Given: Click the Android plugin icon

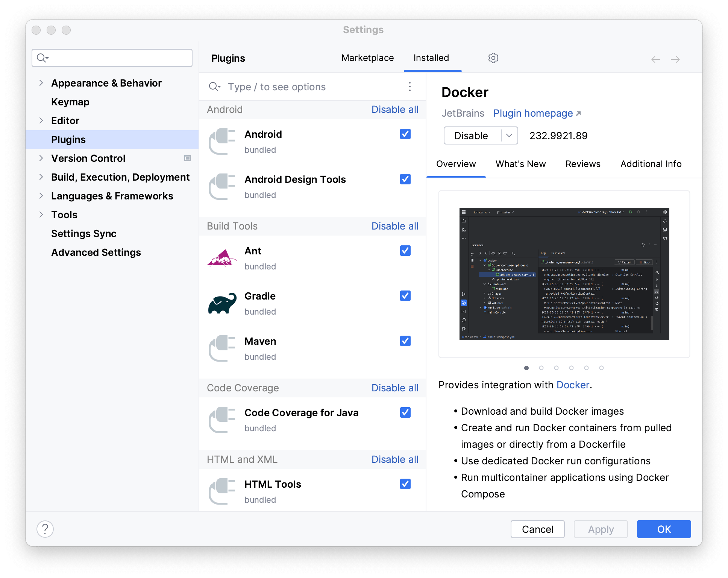Looking at the screenshot, I should pyautogui.click(x=222, y=141).
